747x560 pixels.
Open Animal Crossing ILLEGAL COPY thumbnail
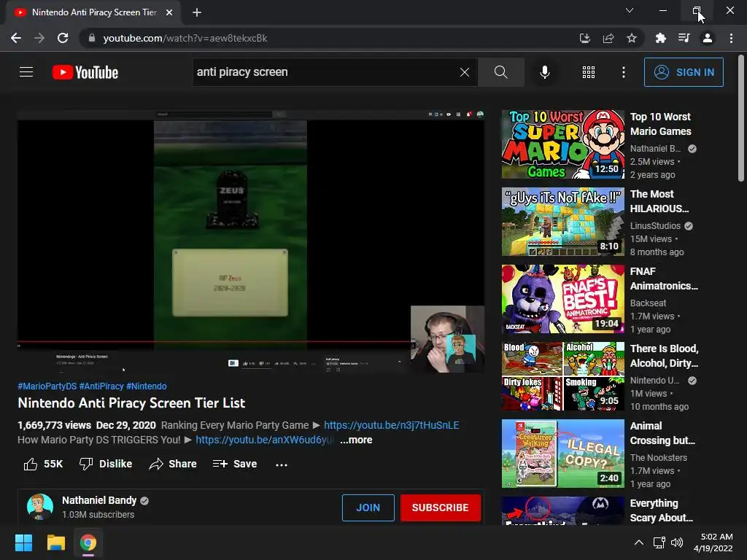tap(562, 454)
